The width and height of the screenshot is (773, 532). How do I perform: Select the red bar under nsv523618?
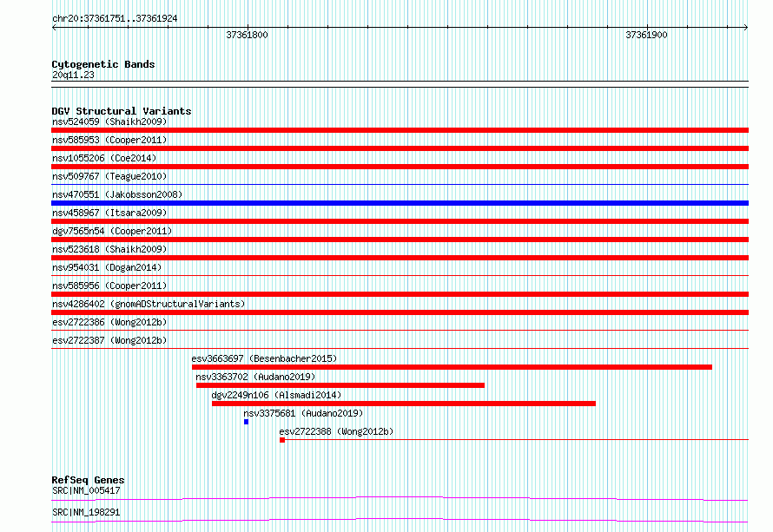coord(400,258)
